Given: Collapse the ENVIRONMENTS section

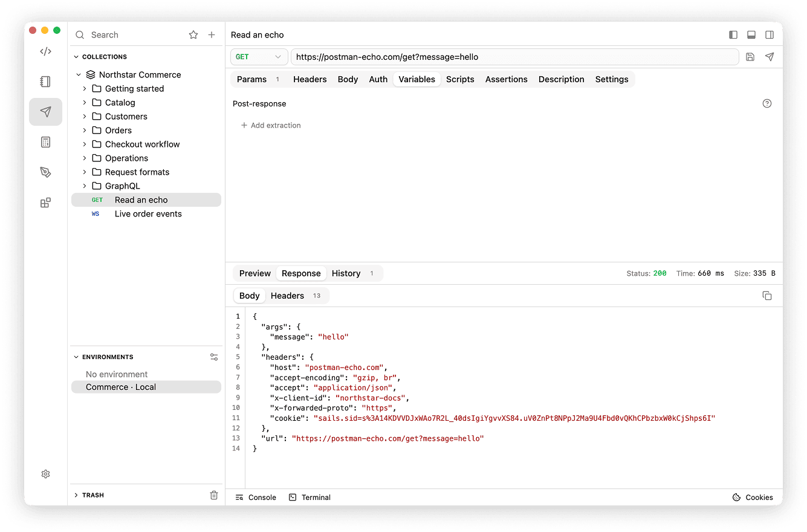Looking at the screenshot, I should [x=76, y=357].
